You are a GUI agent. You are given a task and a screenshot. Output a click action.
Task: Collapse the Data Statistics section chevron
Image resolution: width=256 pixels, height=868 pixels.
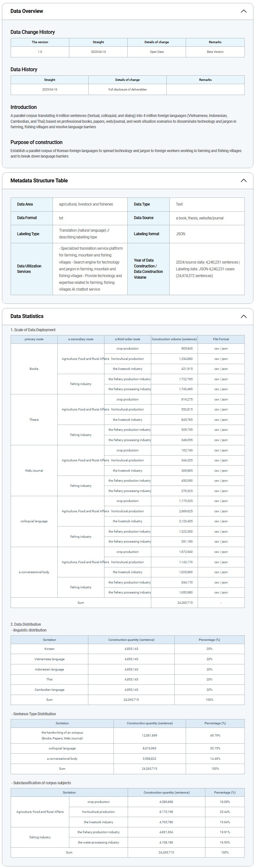point(243,316)
